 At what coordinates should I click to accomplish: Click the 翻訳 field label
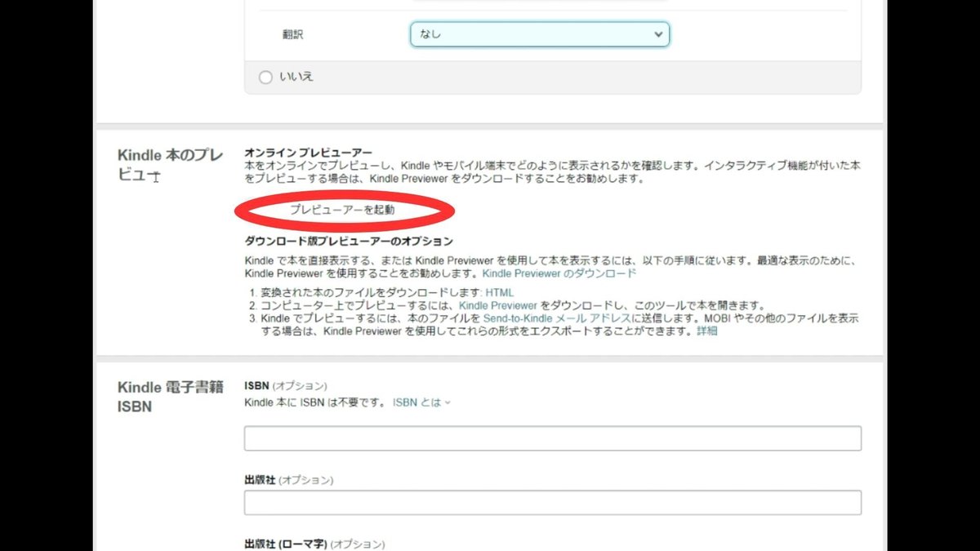pyautogui.click(x=292, y=35)
